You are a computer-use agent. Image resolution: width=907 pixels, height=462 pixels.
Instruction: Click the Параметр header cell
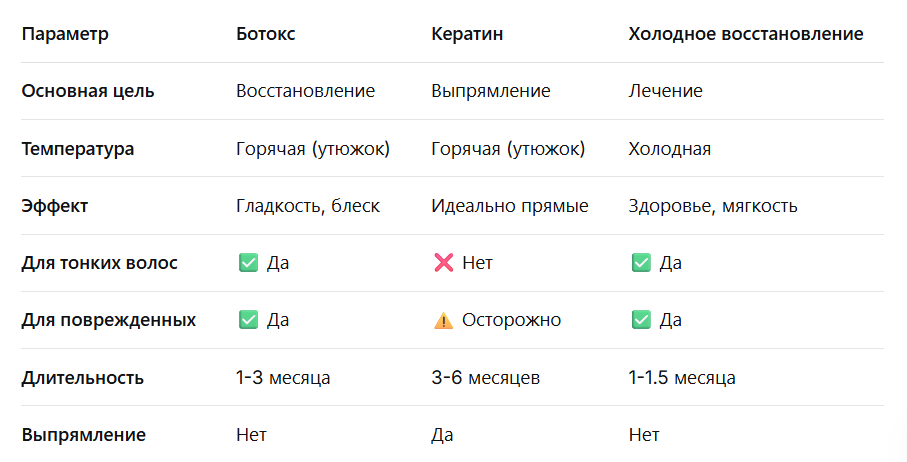tap(65, 34)
